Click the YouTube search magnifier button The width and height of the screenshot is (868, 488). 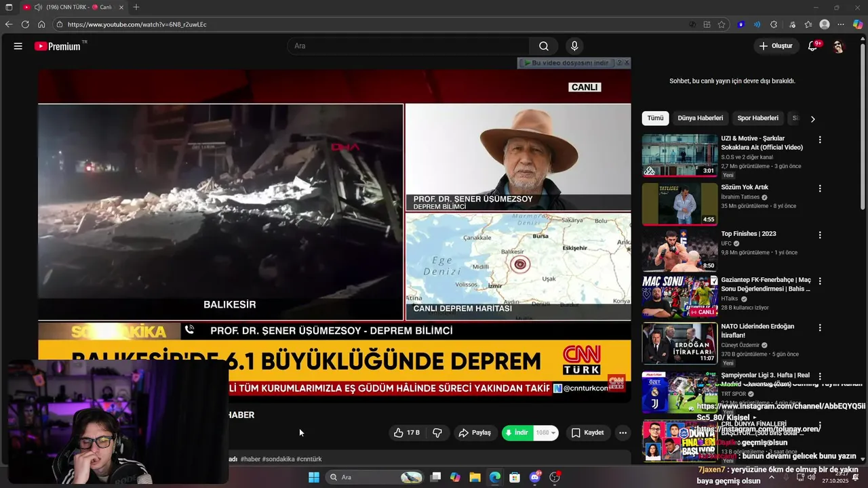(544, 46)
